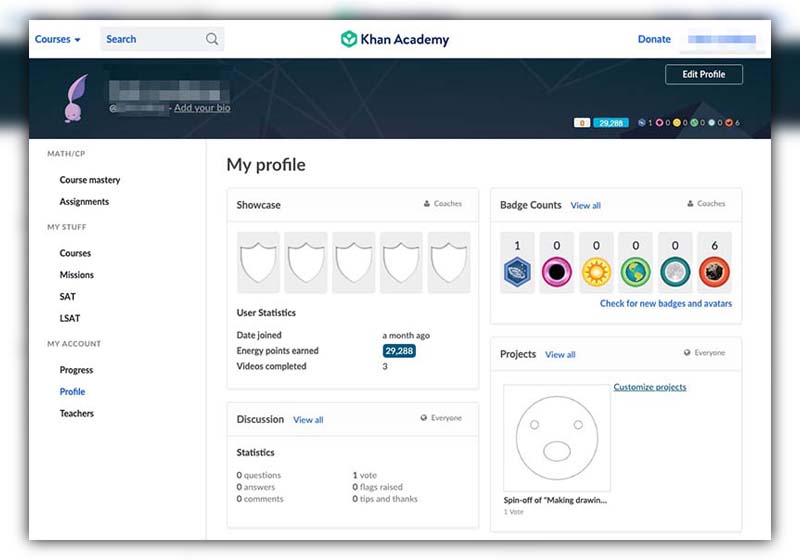Click Add your bio link
This screenshot has height=560, width=800.
pyautogui.click(x=202, y=108)
